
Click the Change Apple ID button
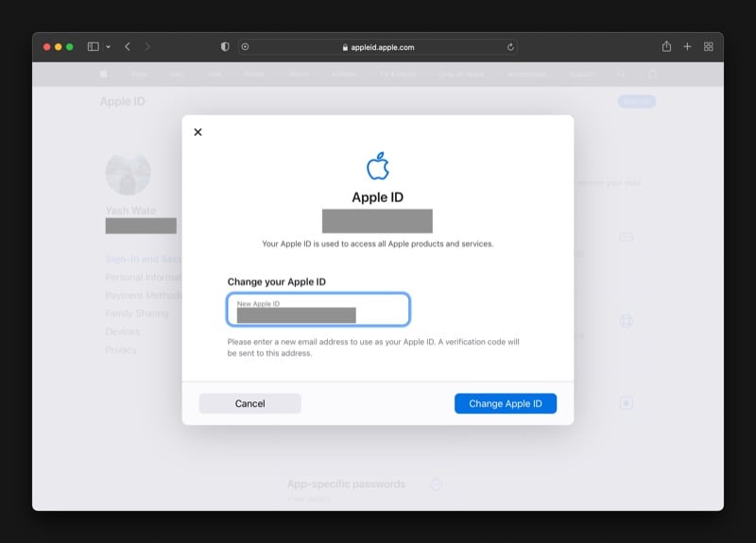(506, 403)
